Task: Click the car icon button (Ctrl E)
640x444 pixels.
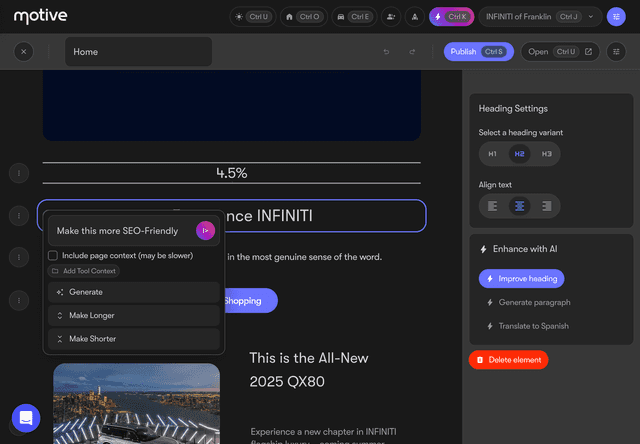Action: 353,17
